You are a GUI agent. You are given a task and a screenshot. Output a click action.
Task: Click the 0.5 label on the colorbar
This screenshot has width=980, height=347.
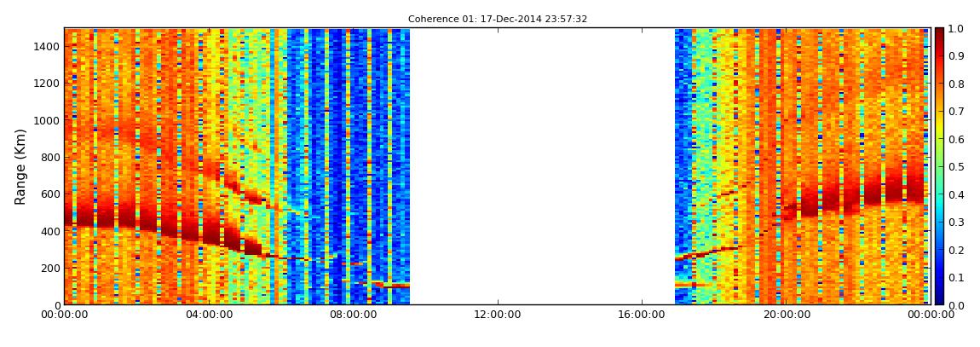[957, 167]
